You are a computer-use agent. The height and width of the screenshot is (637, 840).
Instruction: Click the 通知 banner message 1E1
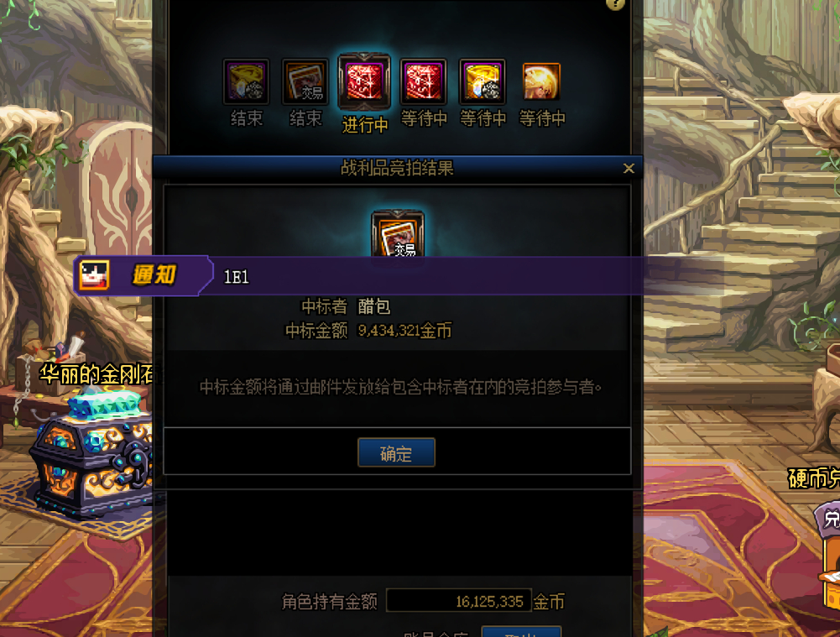(x=237, y=276)
